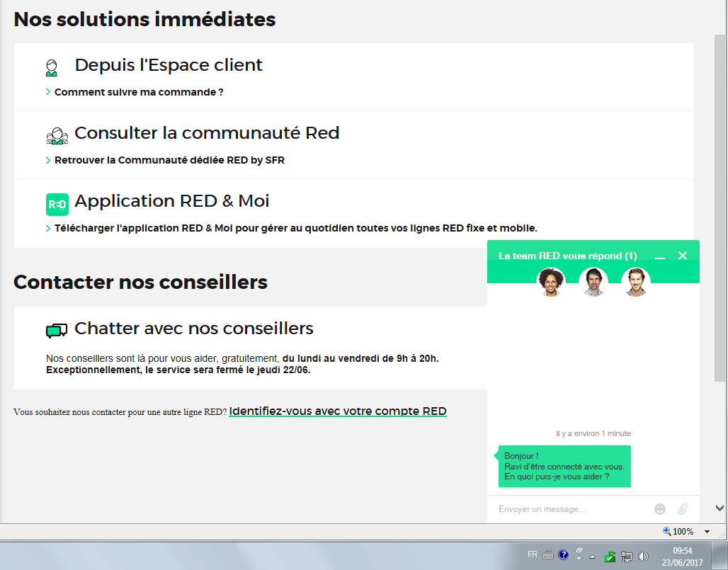This screenshot has height=570, width=728.
Task: Click the paperclip attachment icon in chat
Action: [683, 509]
